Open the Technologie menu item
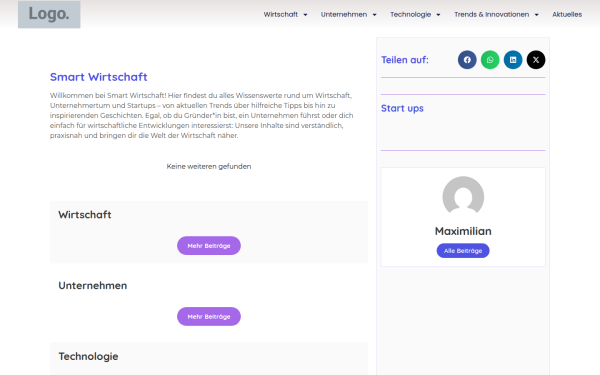 [x=410, y=15]
